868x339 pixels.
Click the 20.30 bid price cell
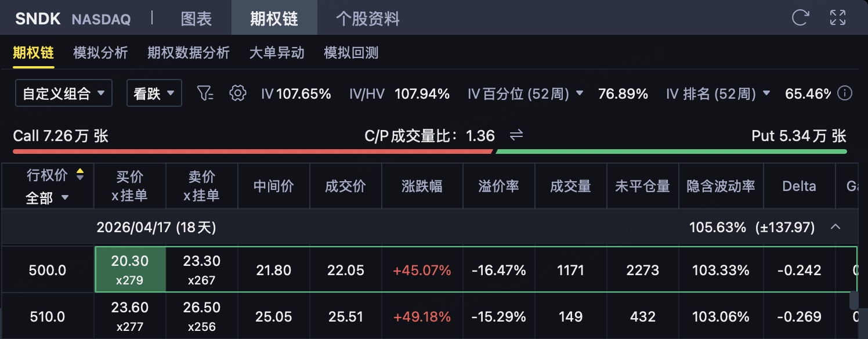pos(130,270)
